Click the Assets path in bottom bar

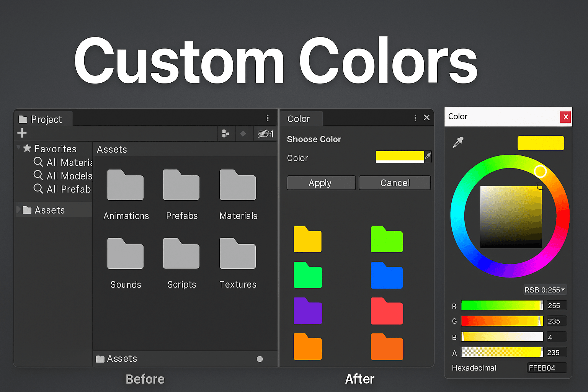point(117,359)
